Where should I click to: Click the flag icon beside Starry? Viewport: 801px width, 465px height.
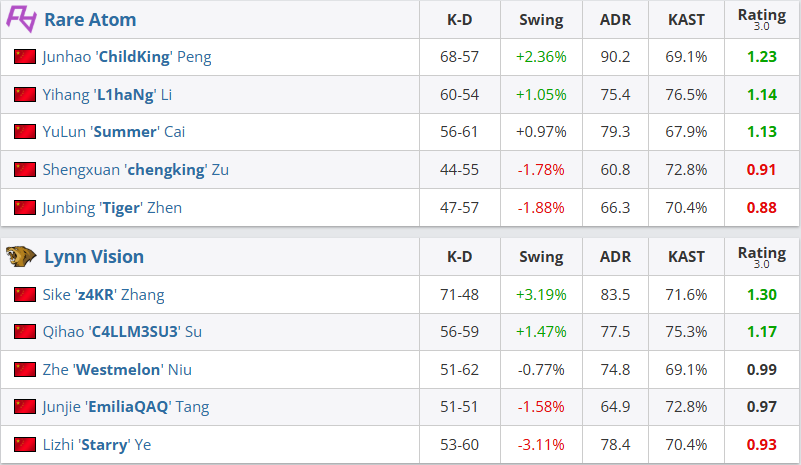[25, 445]
